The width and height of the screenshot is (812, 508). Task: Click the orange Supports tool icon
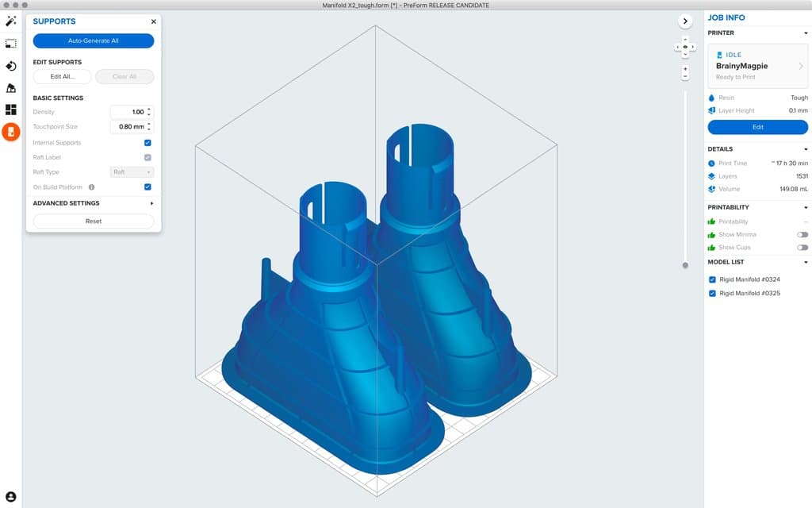click(11, 132)
